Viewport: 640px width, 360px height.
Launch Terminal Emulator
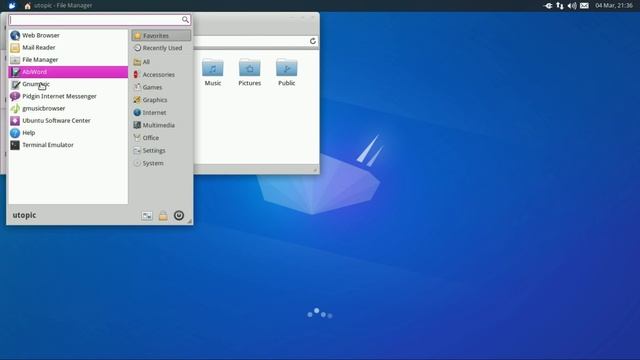coord(68,145)
